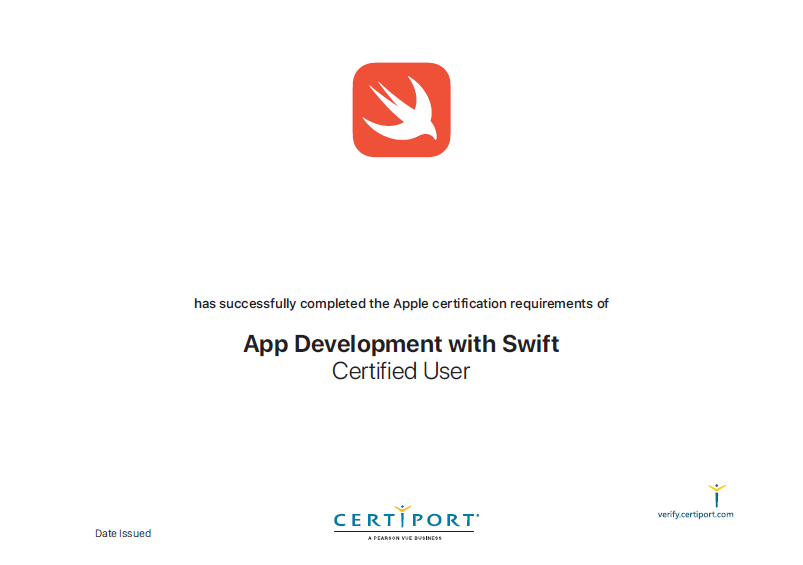The width and height of the screenshot is (803, 565).
Task: Click the person figure inside the Certiport wordmark
Action: click(403, 517)
